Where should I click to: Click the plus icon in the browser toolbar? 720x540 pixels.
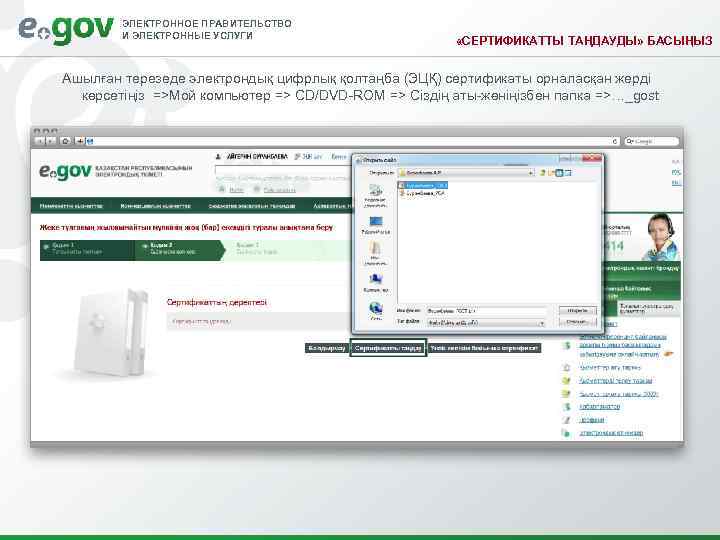click(x=80, y=141)
